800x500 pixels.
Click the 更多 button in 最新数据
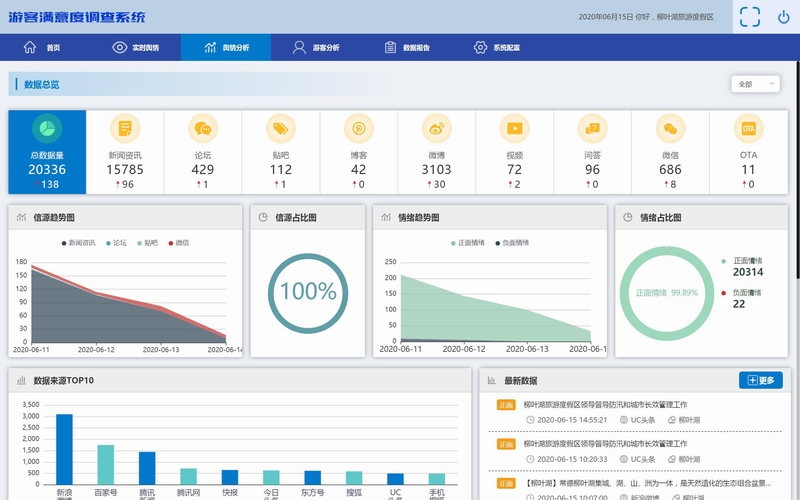click(760, 380)
